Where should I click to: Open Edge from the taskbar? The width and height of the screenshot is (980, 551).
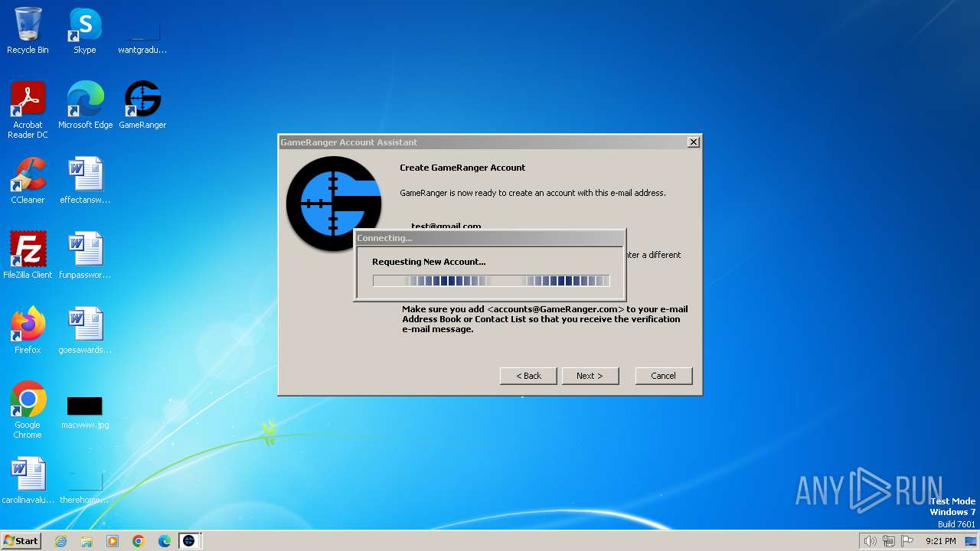pos(165,541)
